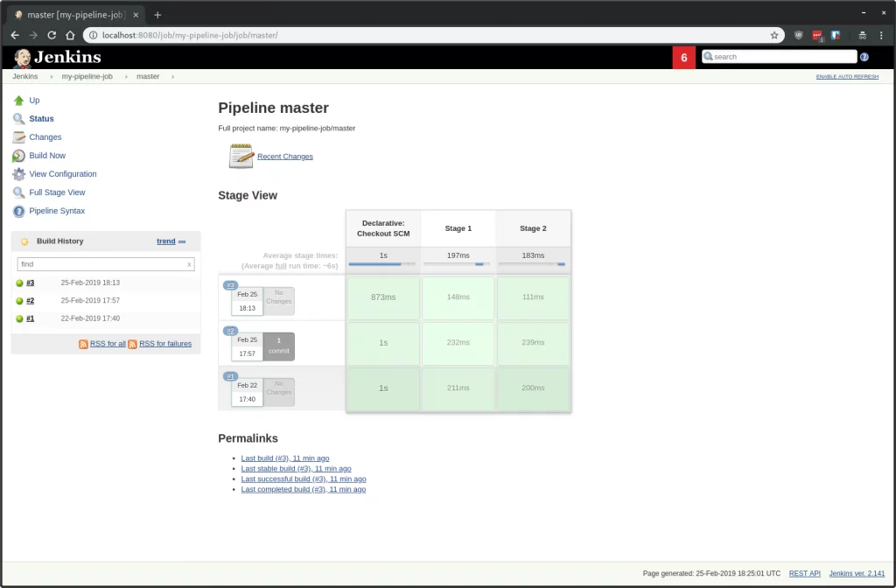
Task: Open build #1 link in history
Action: 31,318
